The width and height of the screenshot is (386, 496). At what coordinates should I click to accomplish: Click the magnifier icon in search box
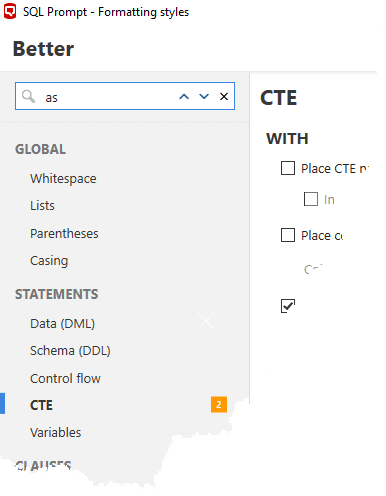point(28,97)
